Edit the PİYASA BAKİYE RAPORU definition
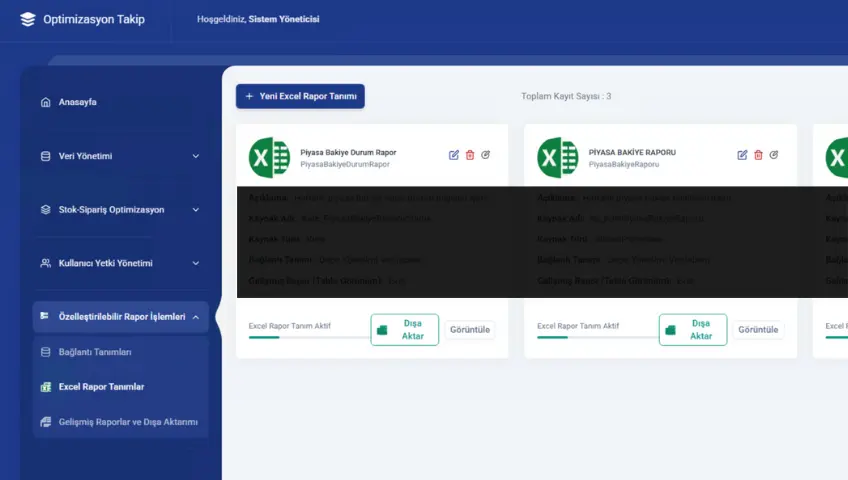Viewport: 848px width, 480px height. tap(742, 155)
